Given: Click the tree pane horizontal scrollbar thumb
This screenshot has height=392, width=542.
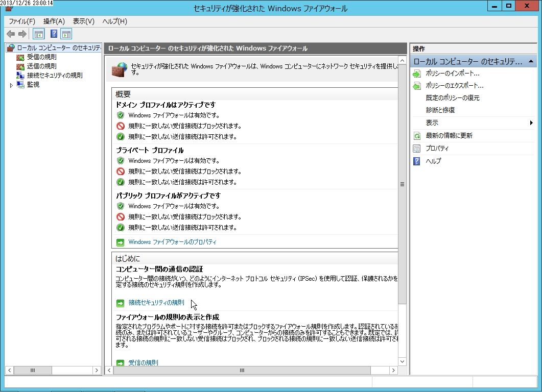Looking at the screenshot, I should click(x=33, y=370).
